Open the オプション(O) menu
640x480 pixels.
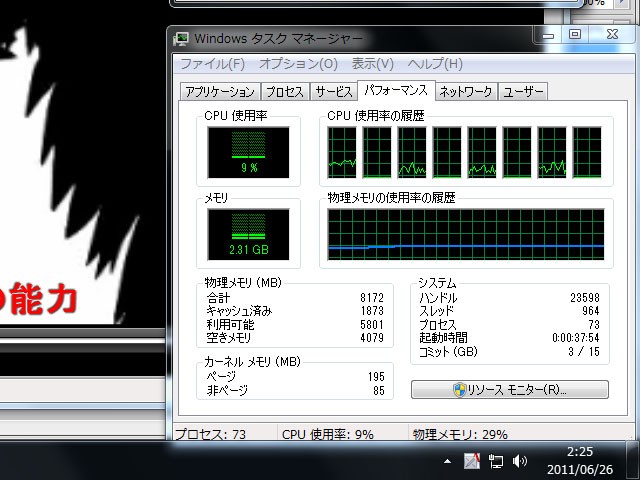(x=298, y=64)
